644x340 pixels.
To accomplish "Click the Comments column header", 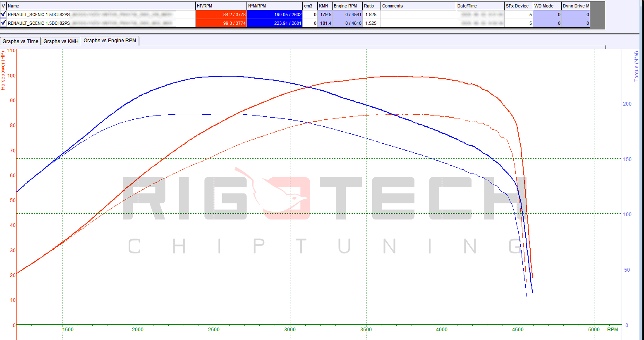I will tap(418, 6).
